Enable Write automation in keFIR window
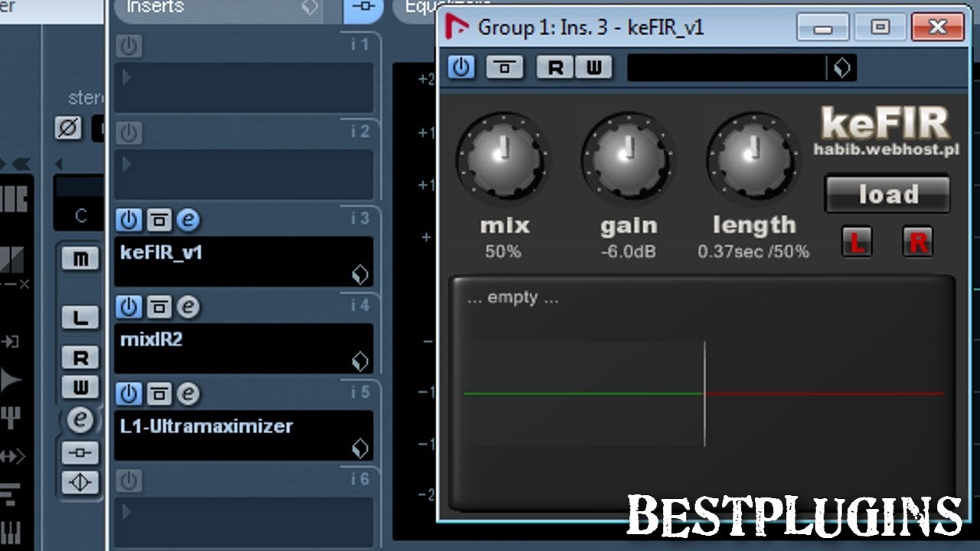The width and height of the screenshot is (980, 551). 594,67
